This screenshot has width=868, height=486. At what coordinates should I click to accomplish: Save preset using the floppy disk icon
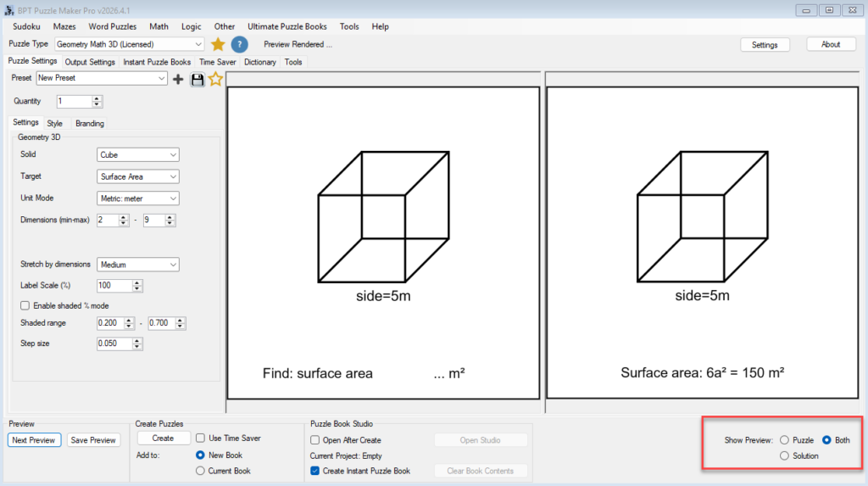coord(197,79)
